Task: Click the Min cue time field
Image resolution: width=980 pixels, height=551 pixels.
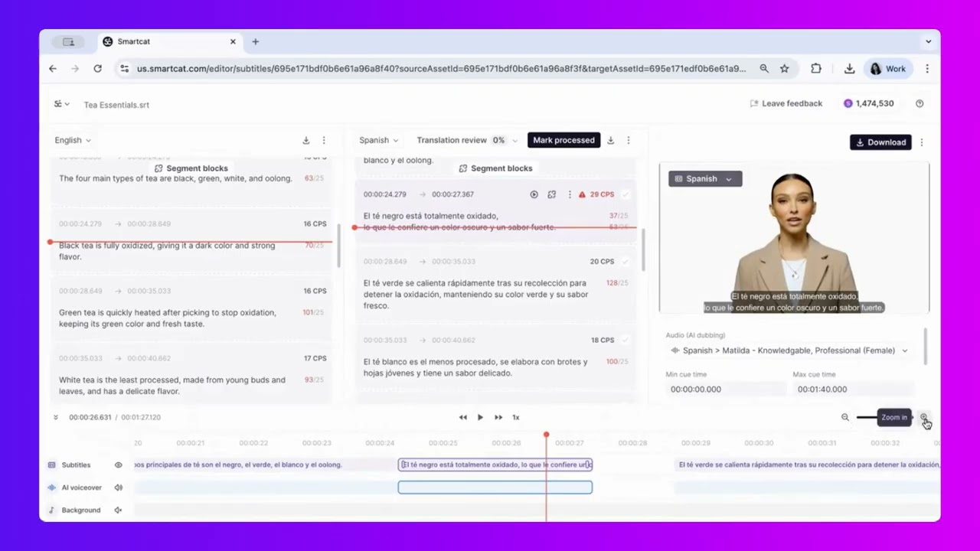Action: pyautogui.click(x=726, y=389)
